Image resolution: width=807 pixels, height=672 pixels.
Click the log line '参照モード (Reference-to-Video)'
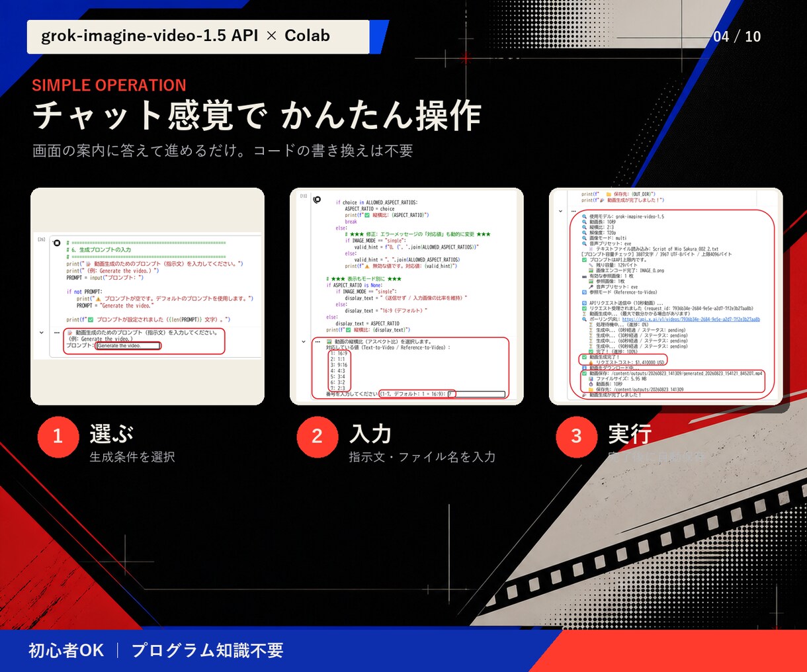[x=619, y=292]
